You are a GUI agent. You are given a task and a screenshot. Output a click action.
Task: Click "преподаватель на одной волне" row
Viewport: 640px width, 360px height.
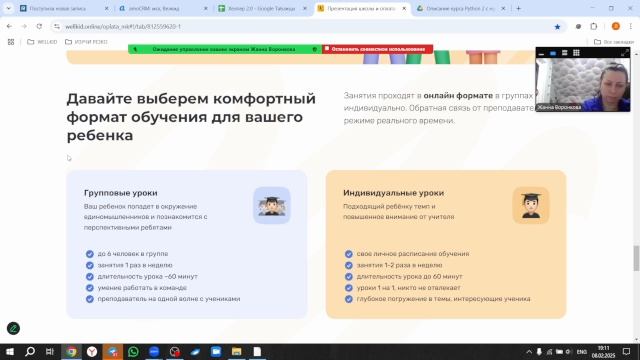163,299
